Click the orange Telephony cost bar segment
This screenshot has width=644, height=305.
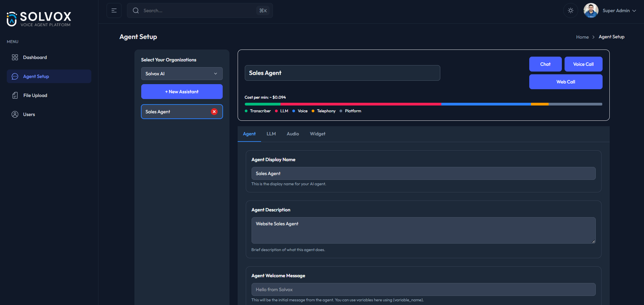click(x=540, y=104)
